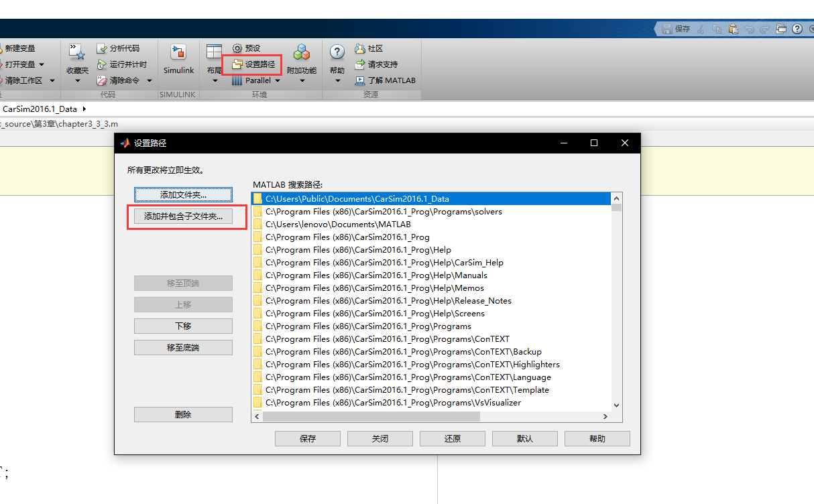Click the 设置路径 (Set Path) folder icon
The width and height of the screenshot is (814, 504).
[x=237, y=64]
